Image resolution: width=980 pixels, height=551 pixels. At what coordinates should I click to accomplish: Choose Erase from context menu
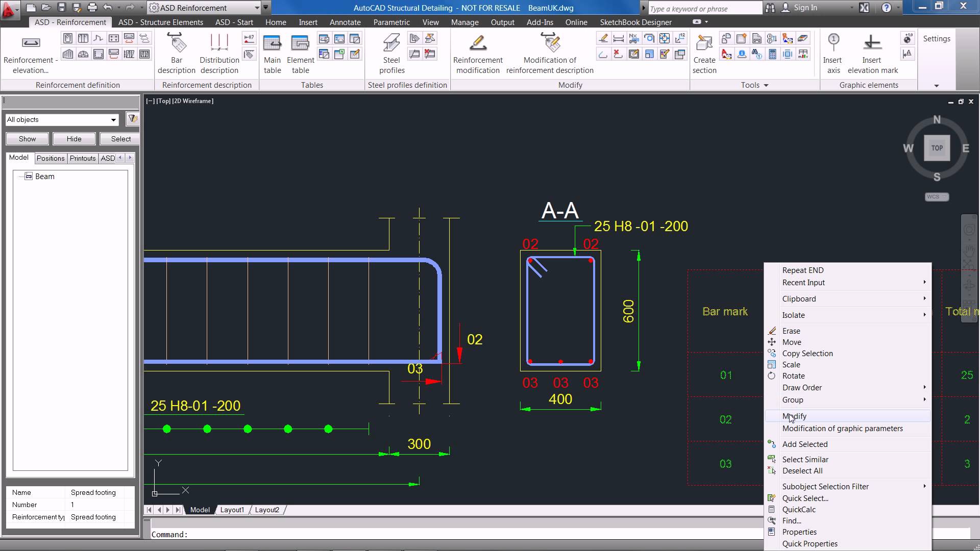848,331
